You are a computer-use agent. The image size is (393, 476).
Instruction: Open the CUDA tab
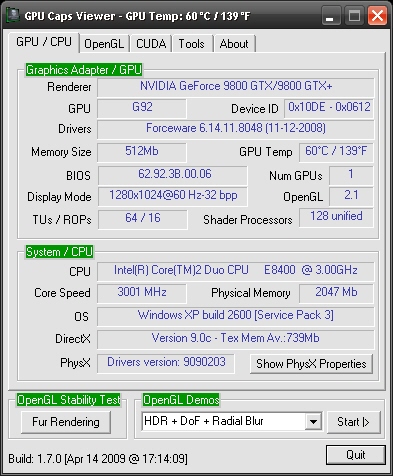coord(151,44)
